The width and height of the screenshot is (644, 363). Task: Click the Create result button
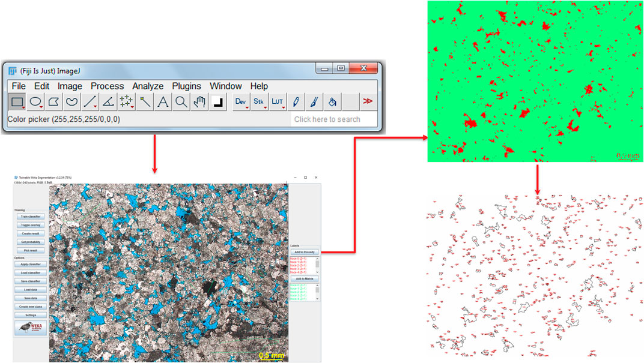click(x=31, y=233)
